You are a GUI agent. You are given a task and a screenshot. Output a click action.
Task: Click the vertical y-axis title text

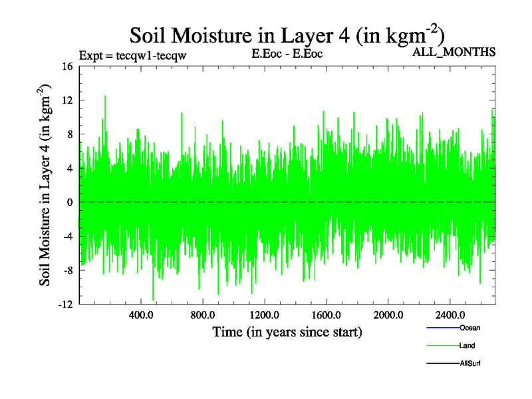click(x=47, y=185)
